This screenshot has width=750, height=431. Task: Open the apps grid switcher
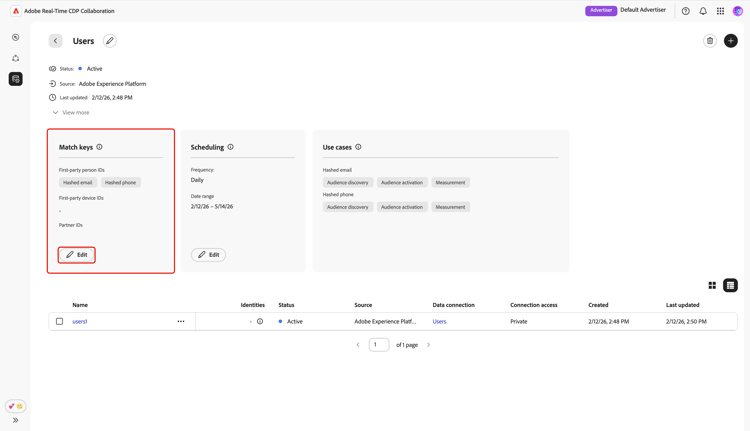tap(720, 11)
